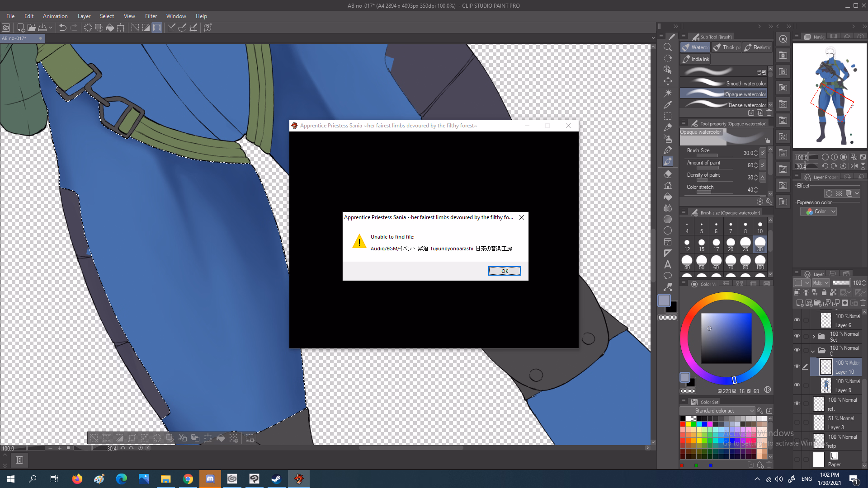Select the Airbrush tool
The image size is (868, 488).
coord(668,139)
